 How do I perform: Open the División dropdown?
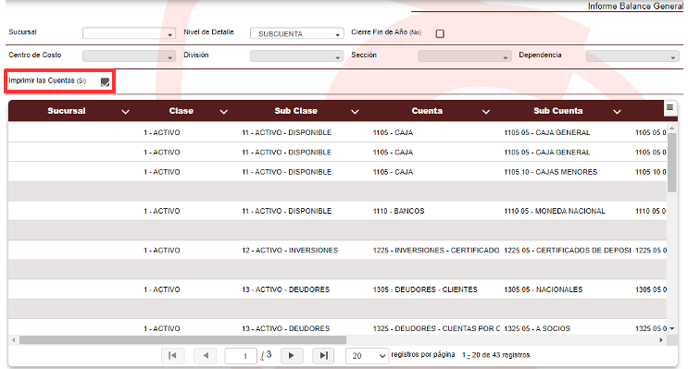(297, 56)
